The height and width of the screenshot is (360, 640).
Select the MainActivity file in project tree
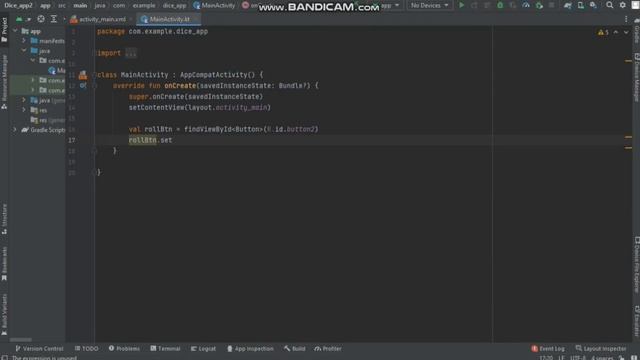pos(57,70)
